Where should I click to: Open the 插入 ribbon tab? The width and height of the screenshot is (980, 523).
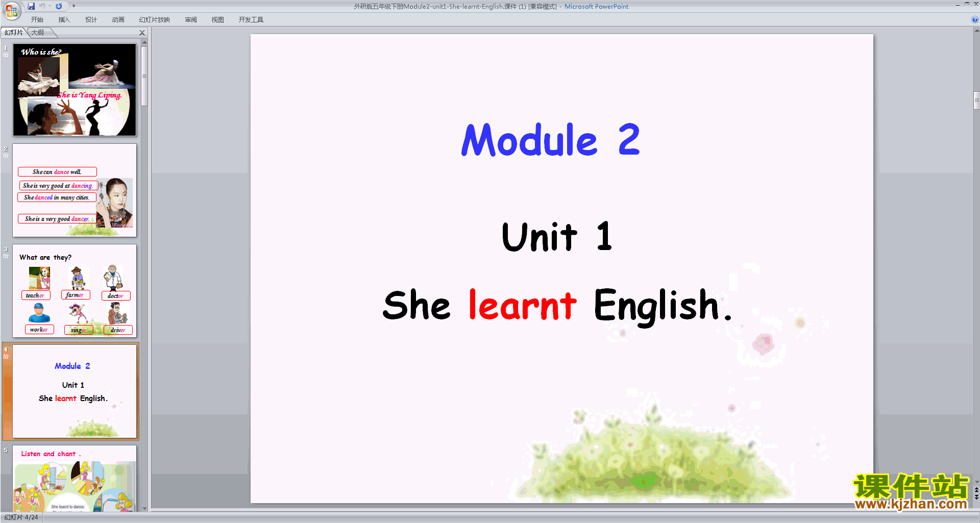(64, 20)
